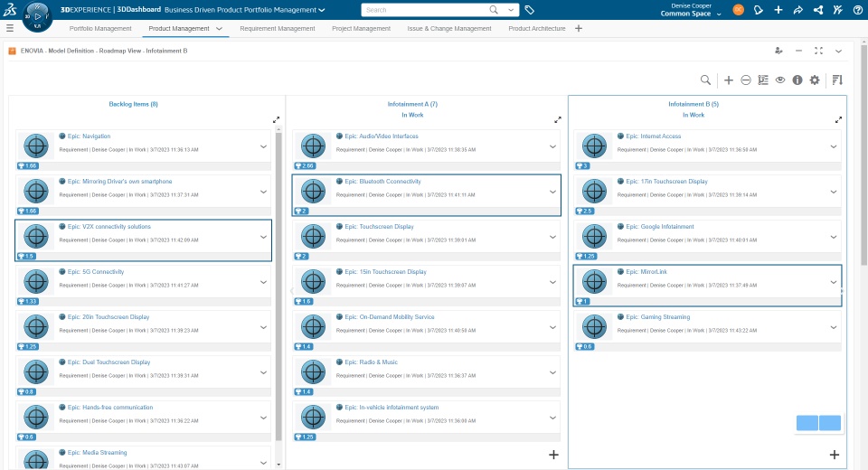Image resolution: width=868 pixels, height=470 pixels.
Task: Open the collaboration network icon in header
Action: tap(818, 10)
